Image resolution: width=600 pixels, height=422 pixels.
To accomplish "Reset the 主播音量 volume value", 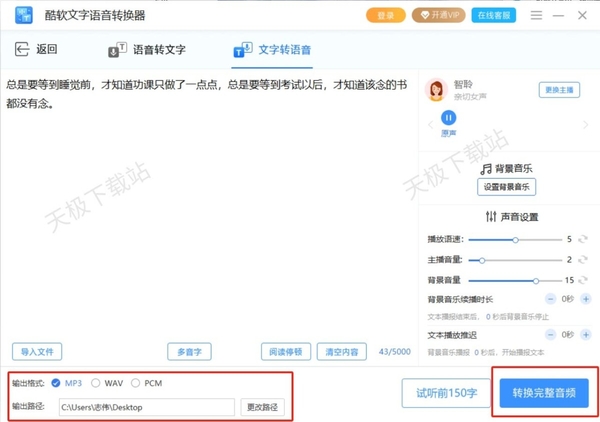I will tap(583, 260).
